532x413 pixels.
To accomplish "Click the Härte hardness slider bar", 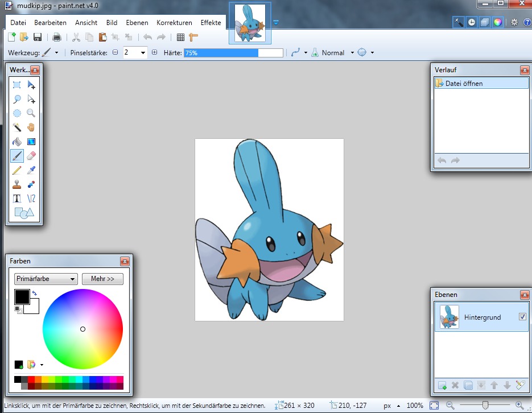I will coord(233,53).
